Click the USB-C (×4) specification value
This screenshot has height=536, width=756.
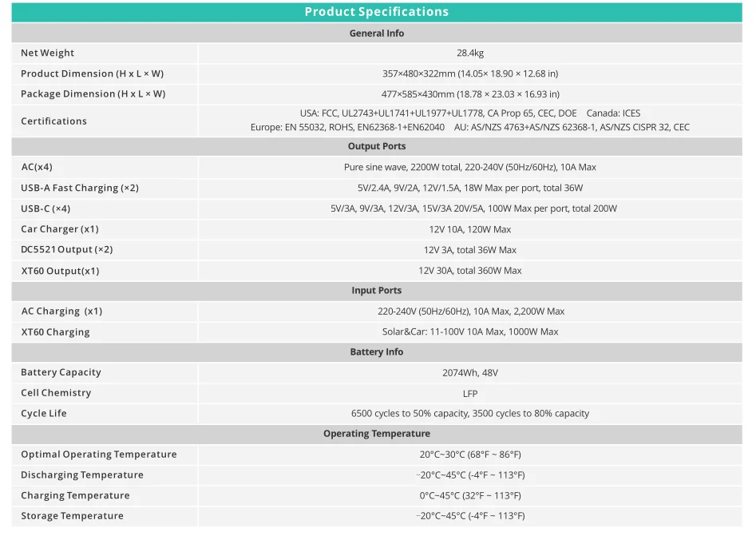click(473, 209)
